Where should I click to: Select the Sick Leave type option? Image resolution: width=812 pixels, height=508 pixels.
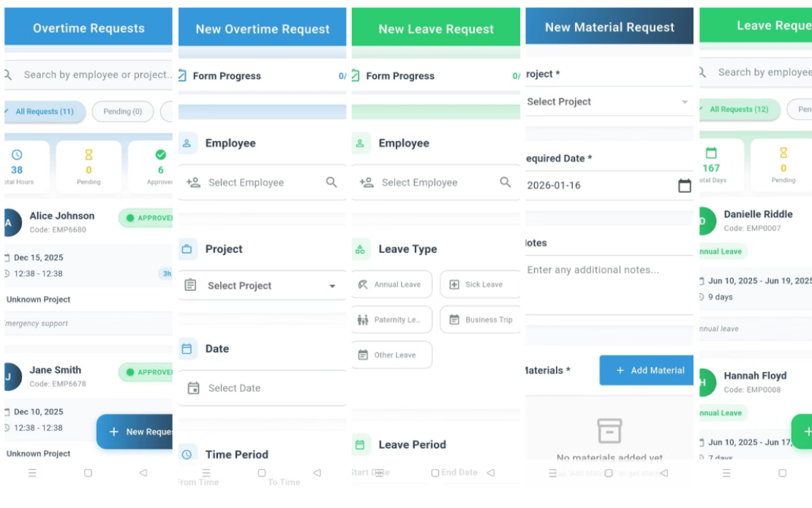tap(480, 284)
